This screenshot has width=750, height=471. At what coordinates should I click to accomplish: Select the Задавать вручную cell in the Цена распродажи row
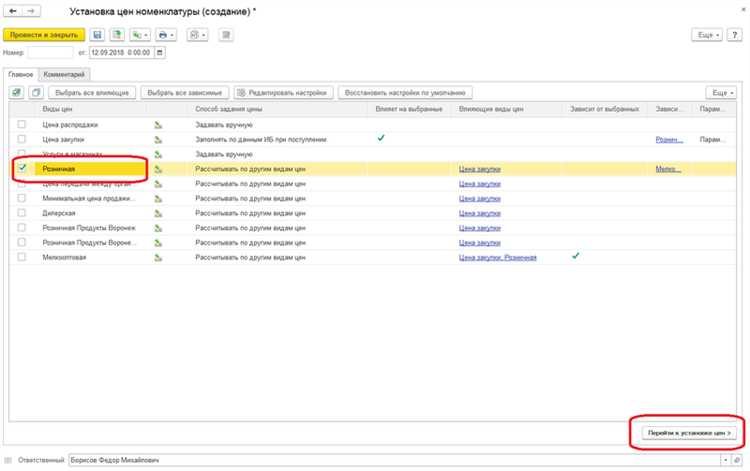click(224, 125)
